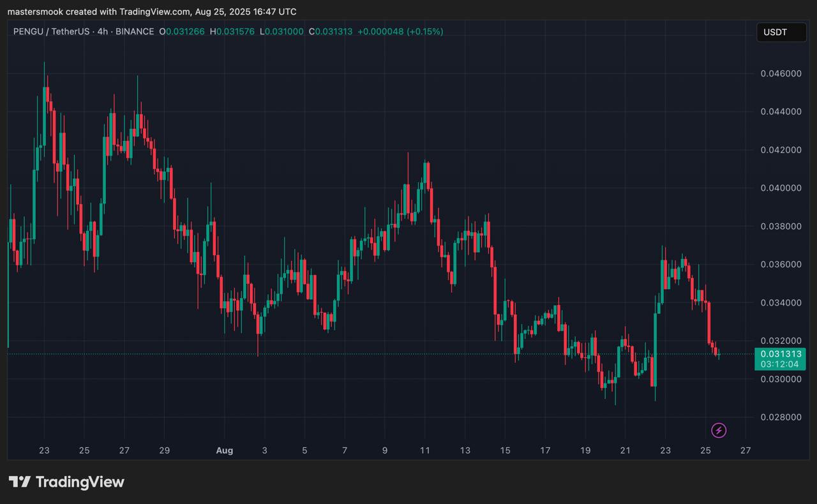Click the TradingView wordmark text
This screenshot has height=504, width=817.
coord(80,482)
